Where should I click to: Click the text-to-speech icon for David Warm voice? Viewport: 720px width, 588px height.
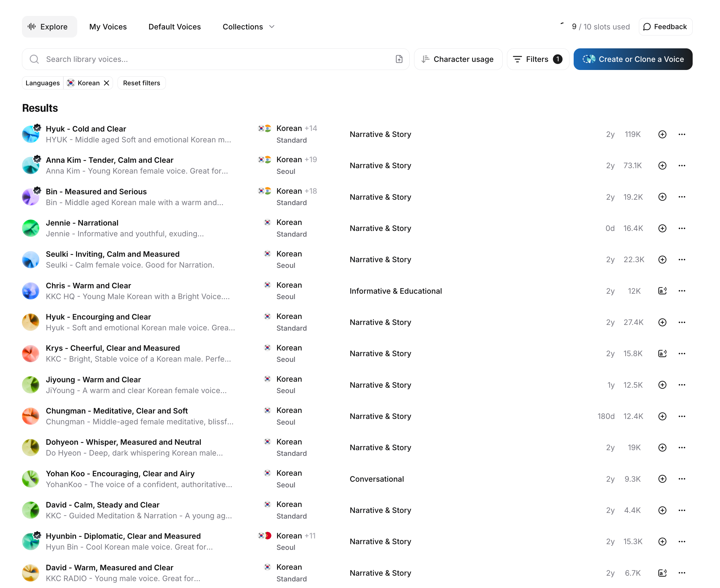(x=662, y=573)
